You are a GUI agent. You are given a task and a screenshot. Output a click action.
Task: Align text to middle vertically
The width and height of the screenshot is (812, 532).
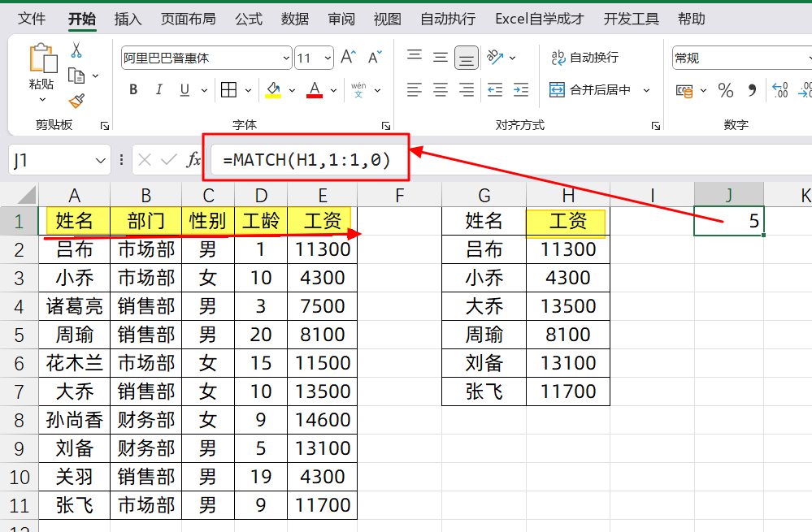coord(441,57)
